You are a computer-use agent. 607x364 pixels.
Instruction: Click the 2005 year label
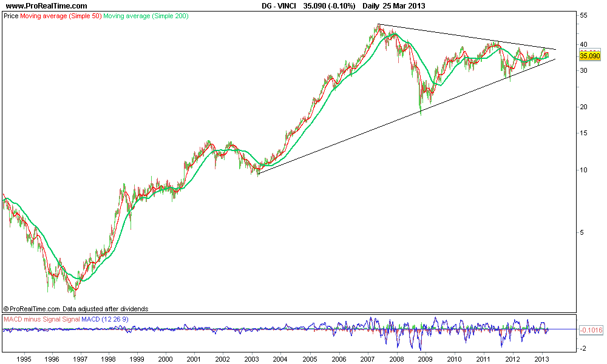pyautogui.click(x=310, y=359)
